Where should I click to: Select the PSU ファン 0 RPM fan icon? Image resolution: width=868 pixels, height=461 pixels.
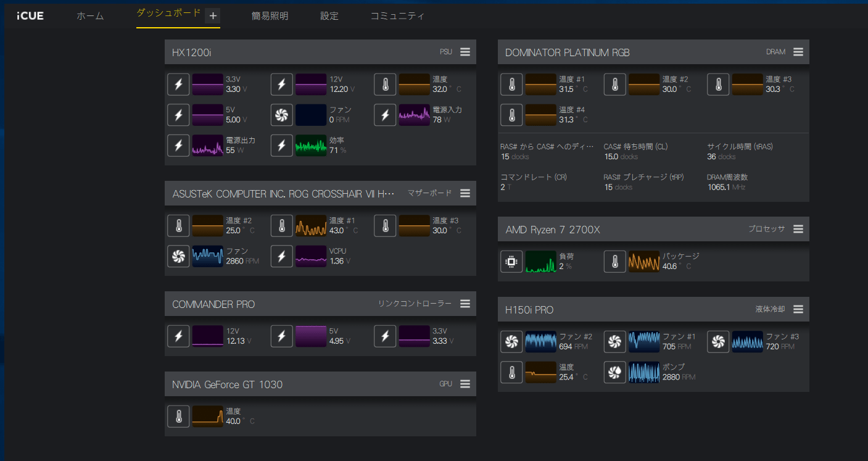pyautogui.click(x=282, y=115)
